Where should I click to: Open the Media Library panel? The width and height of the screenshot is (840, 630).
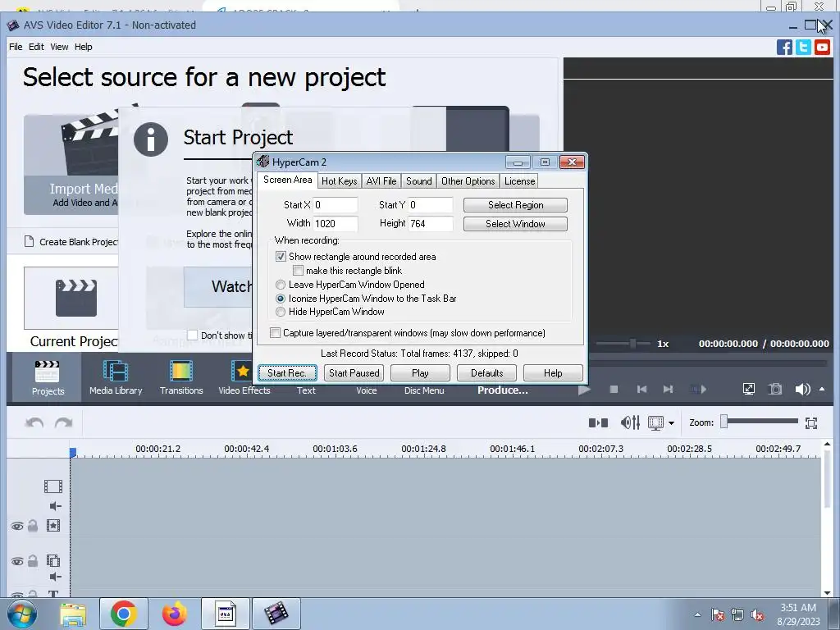(116, 377)
